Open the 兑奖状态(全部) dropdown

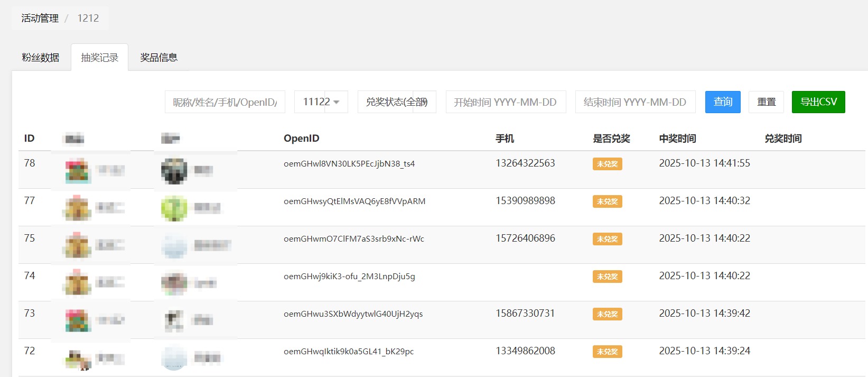tap(397, 102)
